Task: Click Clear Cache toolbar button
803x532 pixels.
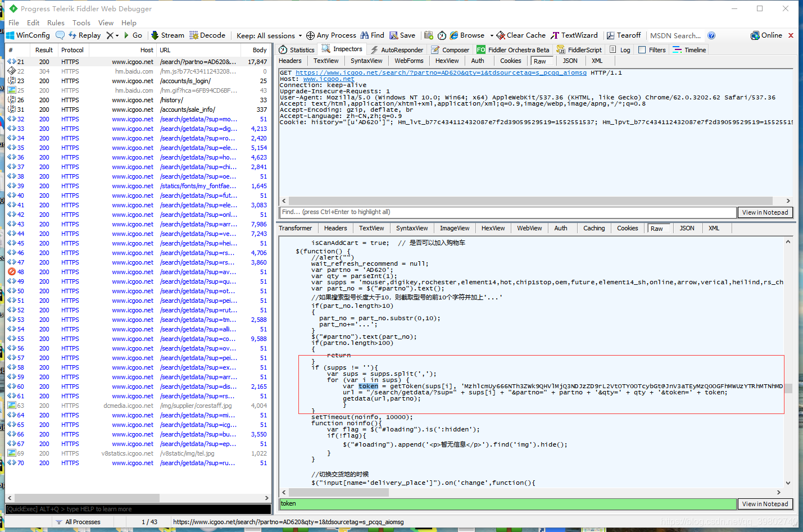Action: pyautogui.click(x=521, y=35)
